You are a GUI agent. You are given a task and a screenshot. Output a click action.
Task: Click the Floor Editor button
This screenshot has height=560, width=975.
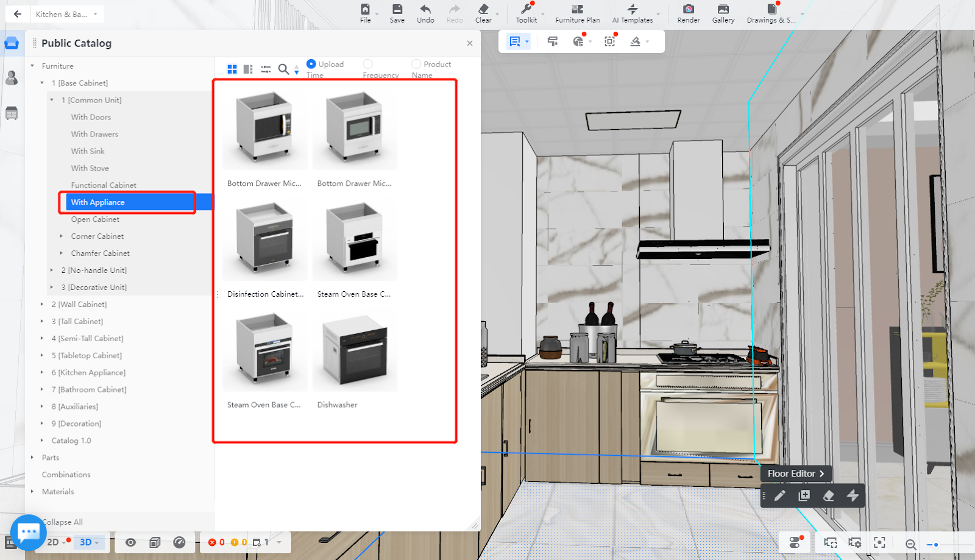tap(795, 473)
